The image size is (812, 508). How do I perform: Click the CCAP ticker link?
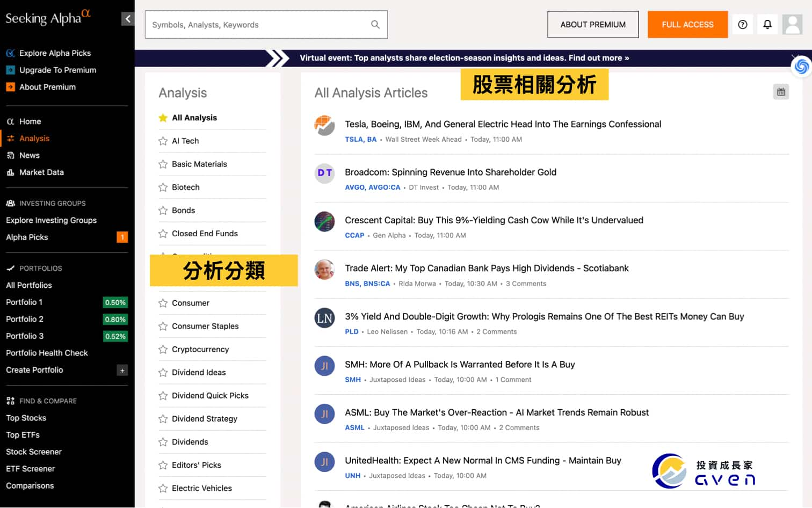354,235
